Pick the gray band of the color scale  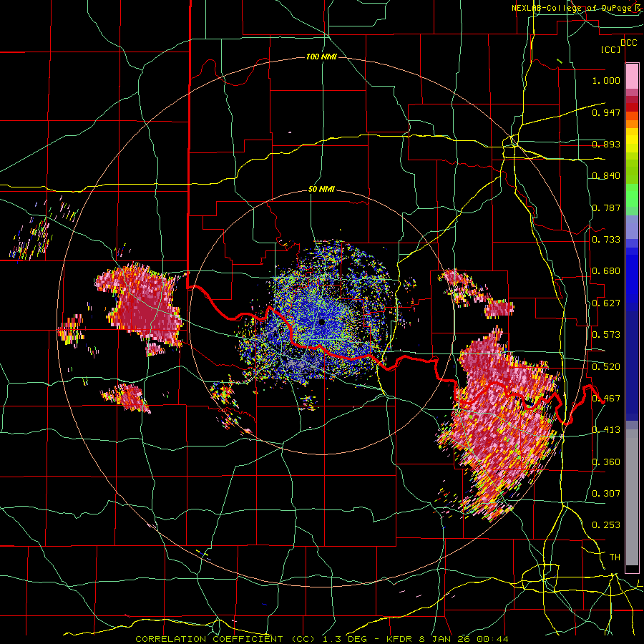(x=632, y=497)
